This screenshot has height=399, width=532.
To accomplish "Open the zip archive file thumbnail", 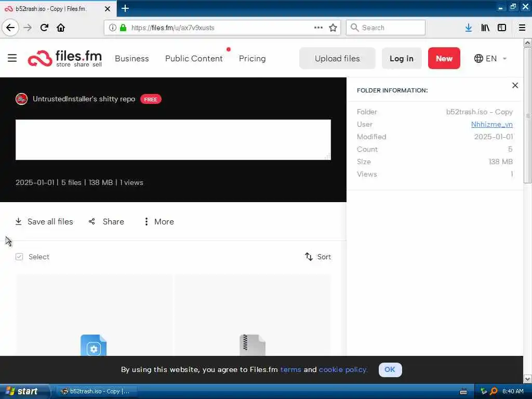I will pos(252,345).
